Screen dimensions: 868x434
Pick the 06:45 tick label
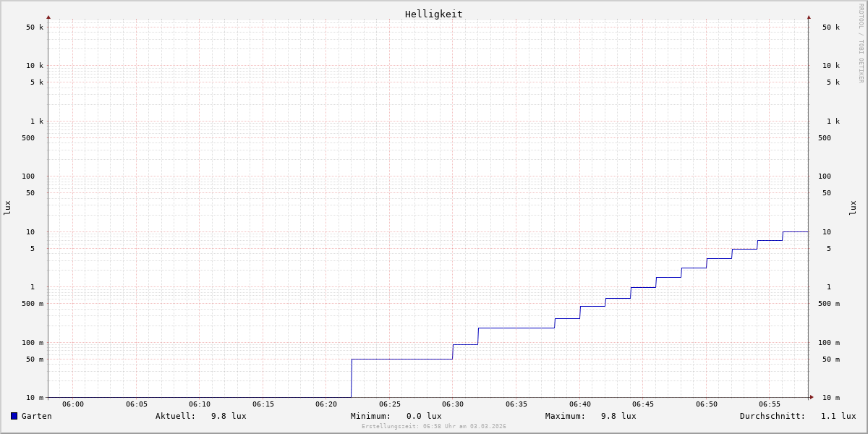643,404
